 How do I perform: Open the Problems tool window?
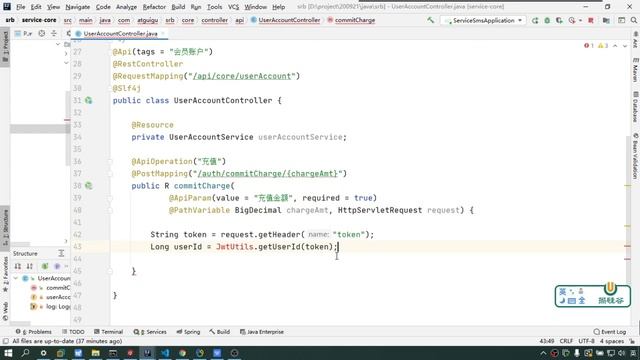click(x=33, y=332)
